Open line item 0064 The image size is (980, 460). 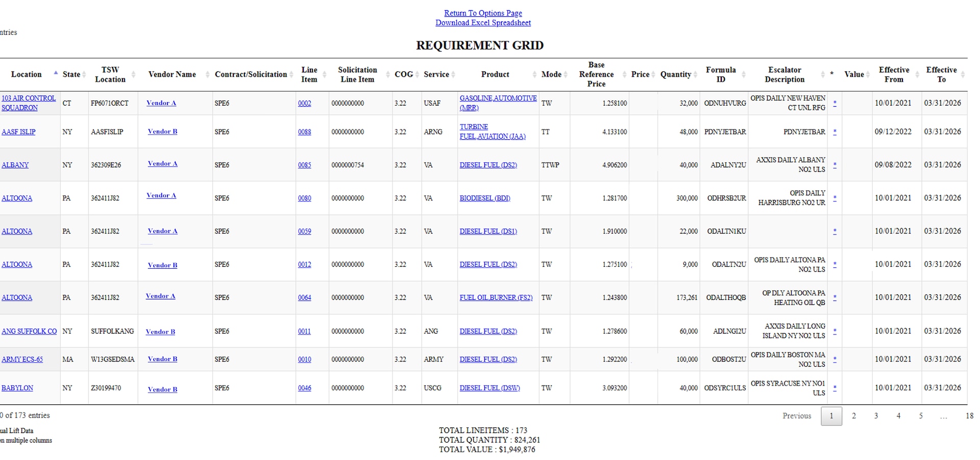click(305, 297)
